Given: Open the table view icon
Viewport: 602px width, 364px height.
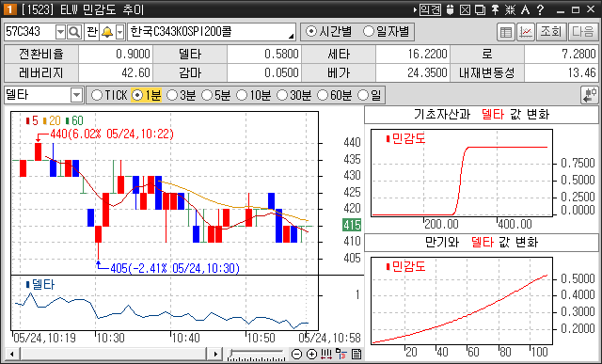Looking at the screenshot, I should [506, 32].
